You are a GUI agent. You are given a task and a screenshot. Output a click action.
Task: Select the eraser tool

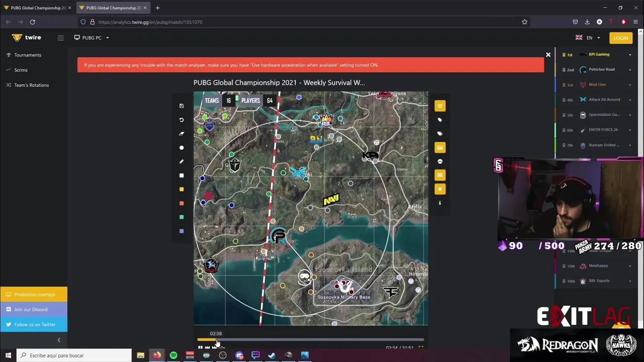tap(182, 134)
